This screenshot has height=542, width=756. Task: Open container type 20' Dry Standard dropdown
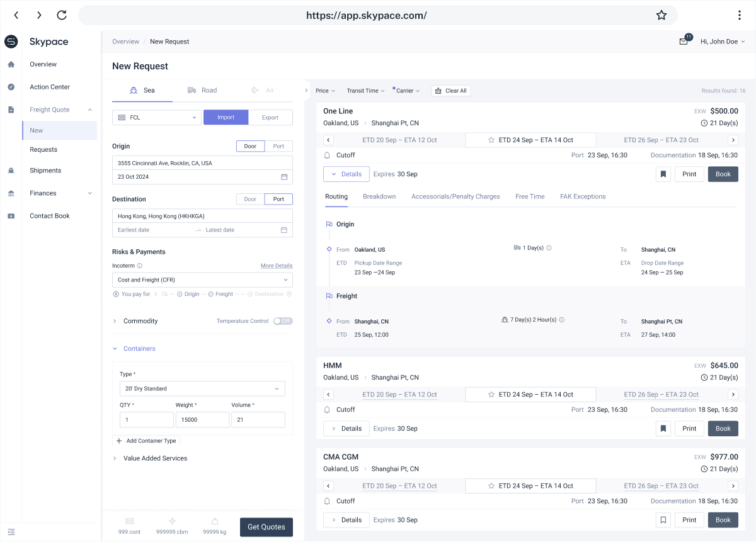click(x=202, y=389)
